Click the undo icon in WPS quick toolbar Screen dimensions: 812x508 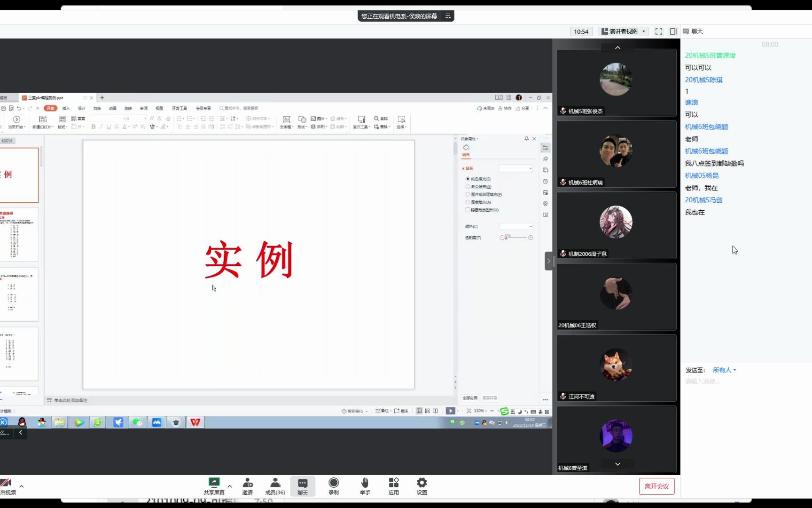click(x=19, y=108)
